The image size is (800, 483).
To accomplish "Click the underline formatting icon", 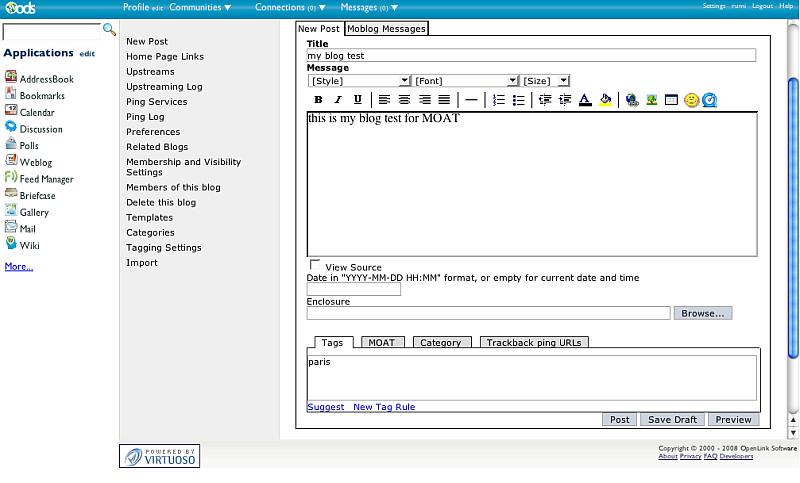I will (x=358, y=100).
